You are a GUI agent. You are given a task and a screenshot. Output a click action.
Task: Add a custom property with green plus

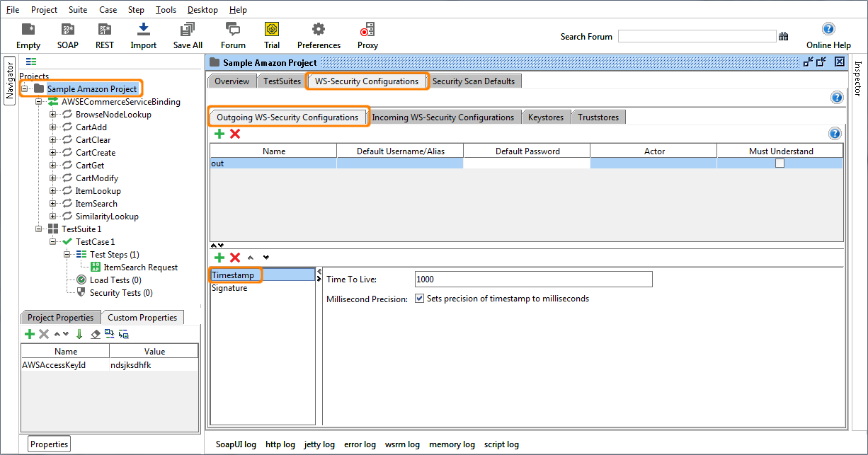click(29, 334)
